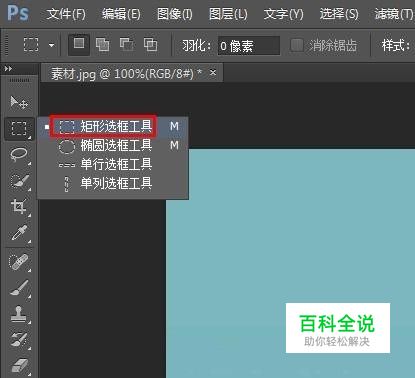Toggle the 消除锯齿 anti-alias checkbox
This screenshot has width=415, height=378.
click(x=297, y=45)
